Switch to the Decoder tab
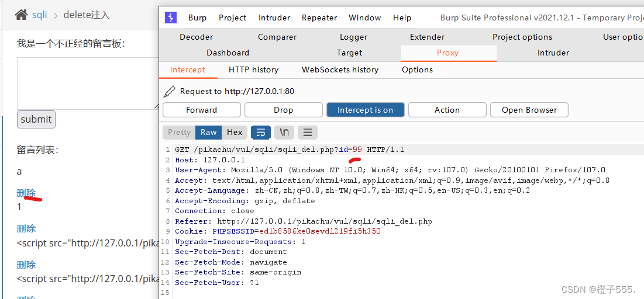Image resolution: width=644 pixels, height=299 pixels. point(197,37)
